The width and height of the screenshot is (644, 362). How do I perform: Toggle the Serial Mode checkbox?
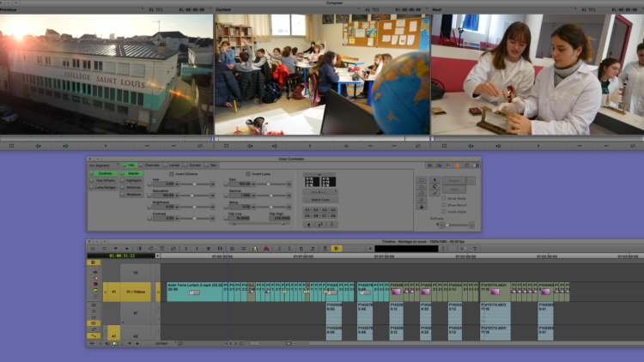click(x=444, y=198)
